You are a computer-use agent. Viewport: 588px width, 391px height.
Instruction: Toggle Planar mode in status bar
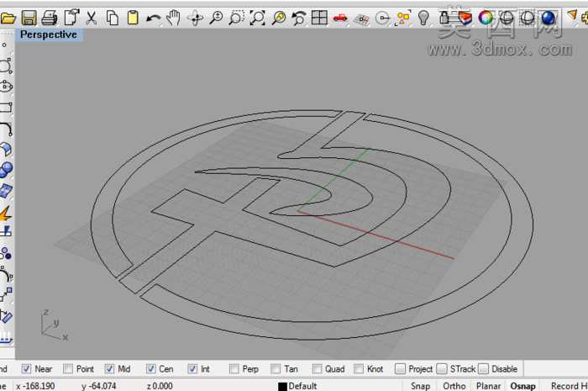tap(488, 386)
